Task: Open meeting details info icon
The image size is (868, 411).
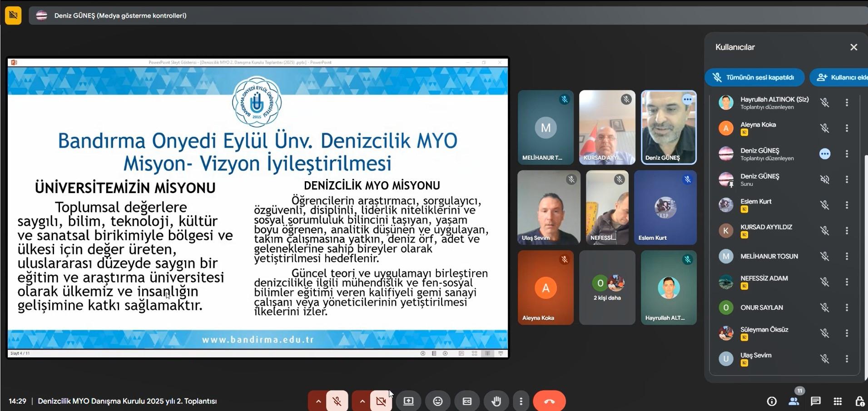Action: coord(771,401)
